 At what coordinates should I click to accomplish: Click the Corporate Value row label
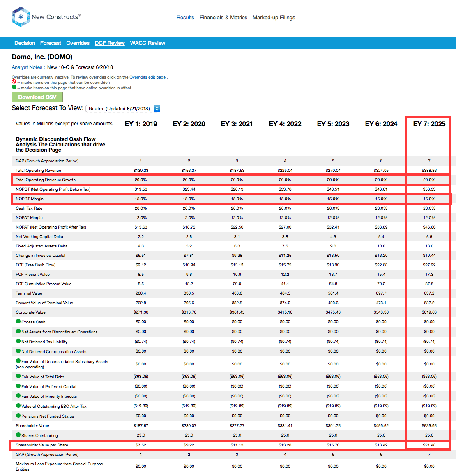(x=31, y=312)
